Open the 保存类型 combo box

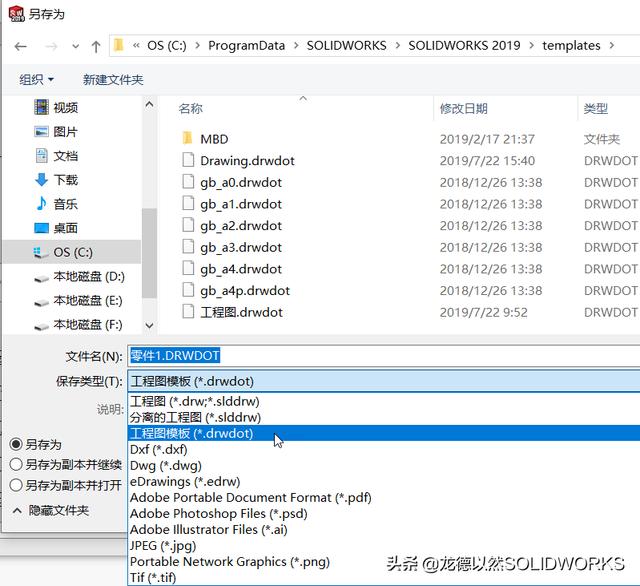pyautogui.click(x=384, y=381)
